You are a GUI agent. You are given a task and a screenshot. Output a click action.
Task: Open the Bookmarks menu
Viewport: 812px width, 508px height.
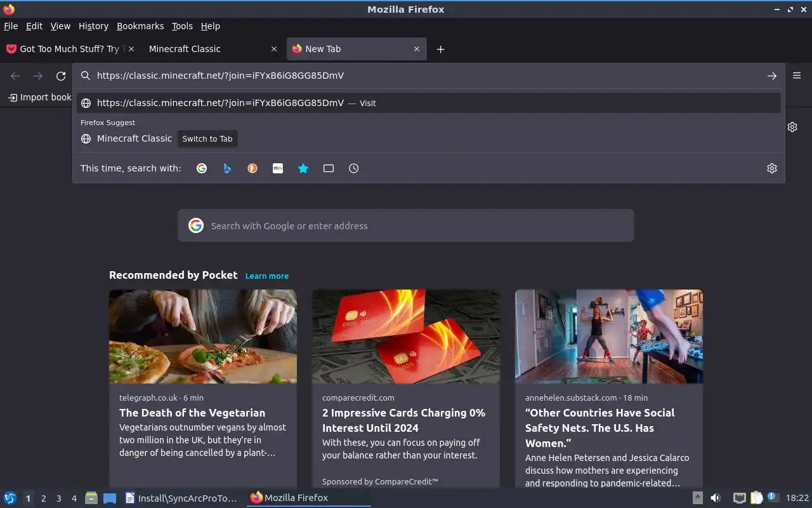pos(140,26)
